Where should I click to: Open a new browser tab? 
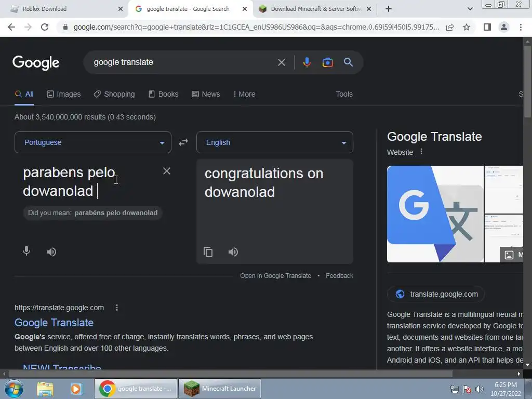[389, 9]
